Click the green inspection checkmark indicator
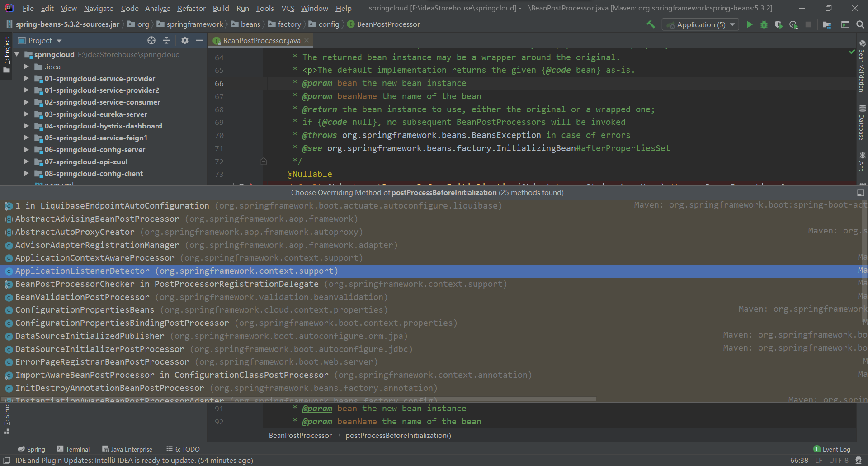The height and width of the screenshot is (466, 868). 852,52
